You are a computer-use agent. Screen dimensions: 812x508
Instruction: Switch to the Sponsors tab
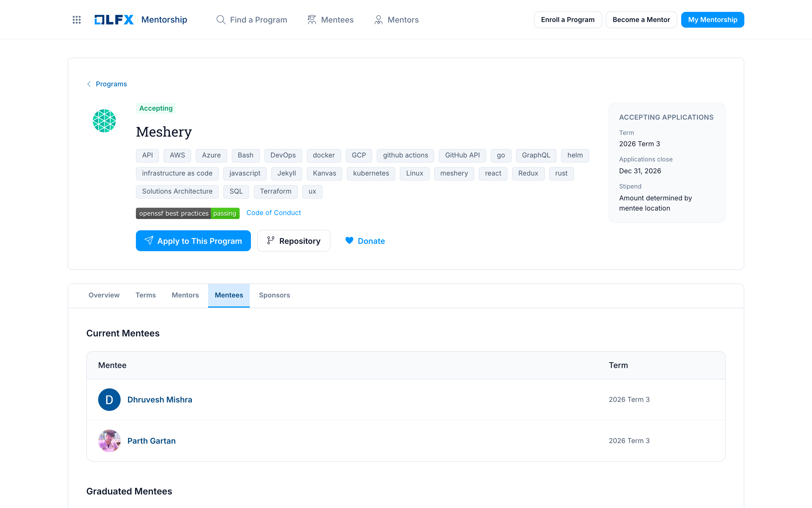tap(274, 295)
